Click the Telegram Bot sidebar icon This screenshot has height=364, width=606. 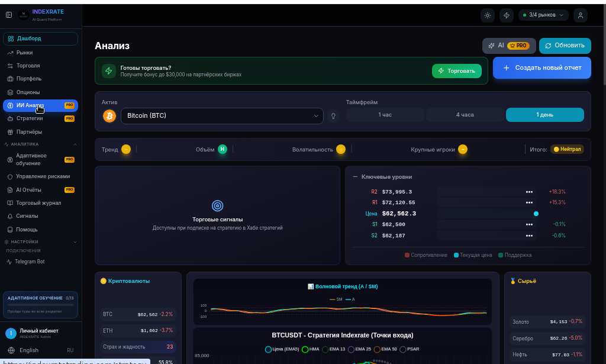[x=9, y=262]
